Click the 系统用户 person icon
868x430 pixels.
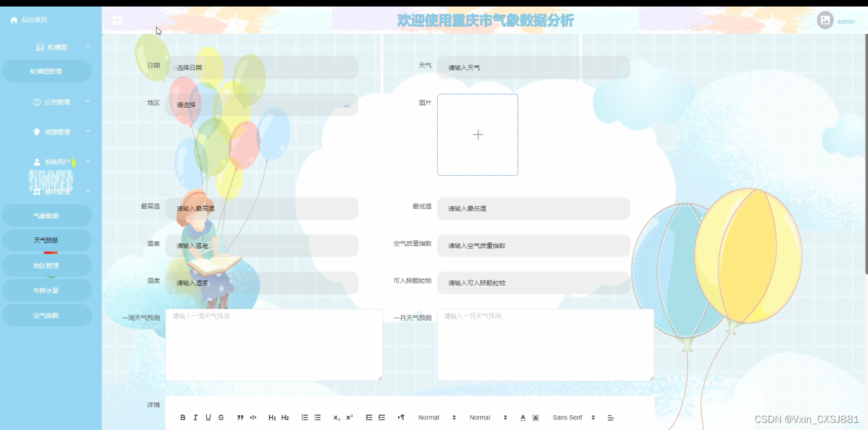pos(37,162)
